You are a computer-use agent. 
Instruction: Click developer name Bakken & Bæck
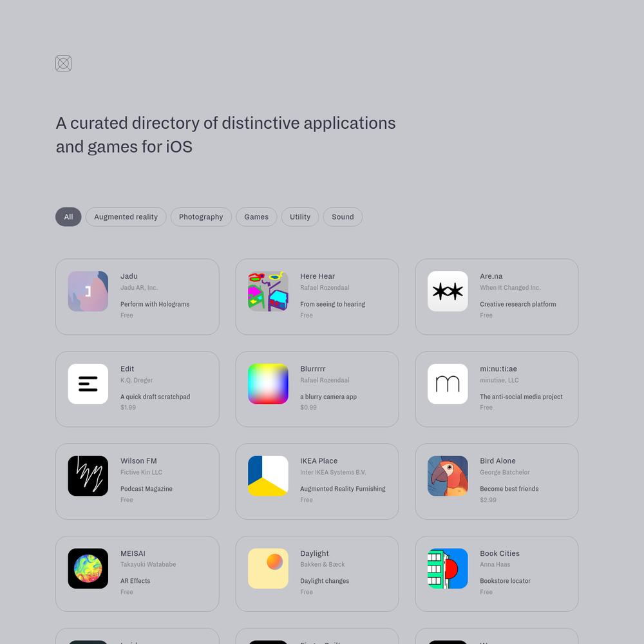point(323,564)
